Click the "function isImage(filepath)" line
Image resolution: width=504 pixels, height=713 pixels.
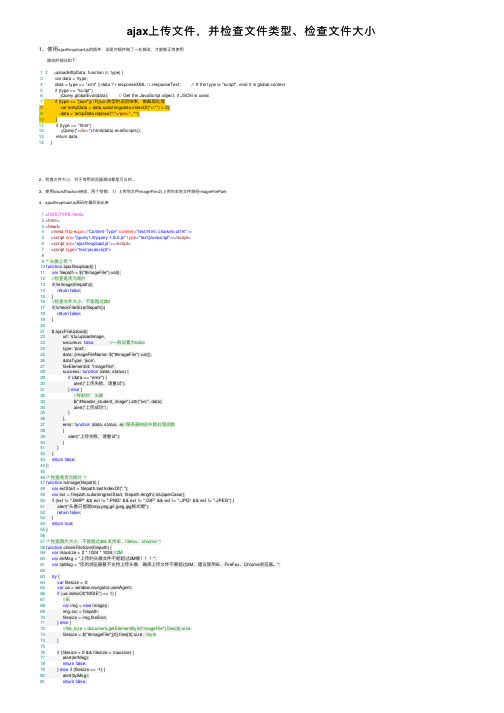click(x=72, y=482)
